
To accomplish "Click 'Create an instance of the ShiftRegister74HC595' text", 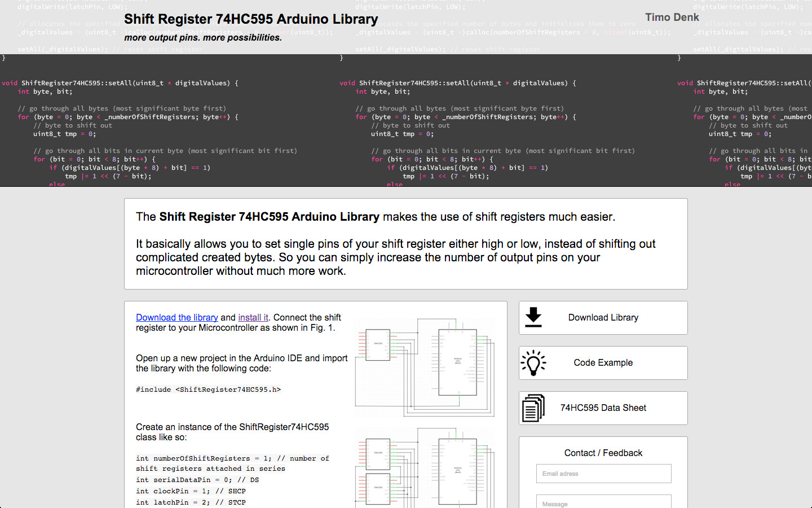I will [x=232, y=427].
